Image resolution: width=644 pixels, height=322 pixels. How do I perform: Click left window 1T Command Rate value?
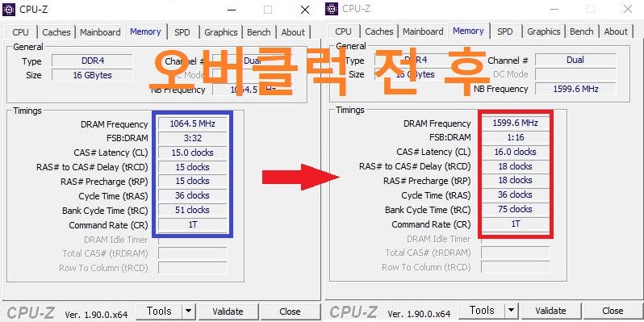tap(192, 224)
